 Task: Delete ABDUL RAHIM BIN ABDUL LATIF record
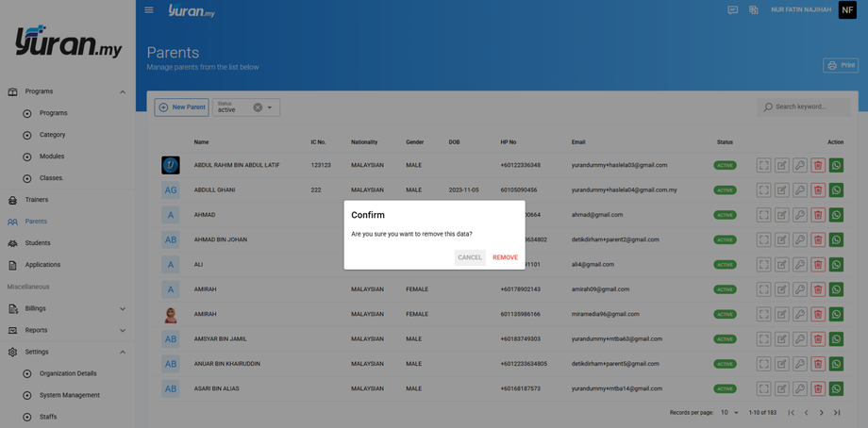click(818, 165)
